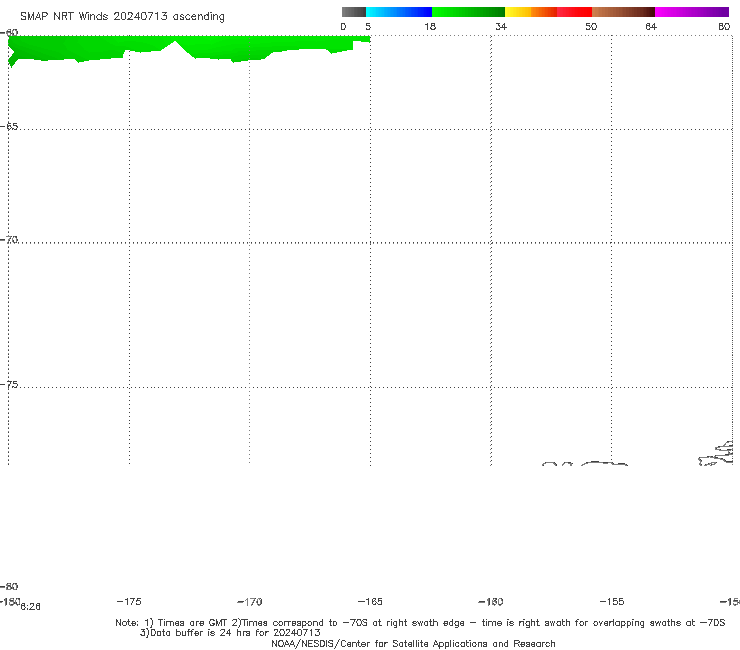Viewport: 740px width, 650px height.
Task: Click the yellow-red 34-50 segment of the color scale
Action: 548,12
